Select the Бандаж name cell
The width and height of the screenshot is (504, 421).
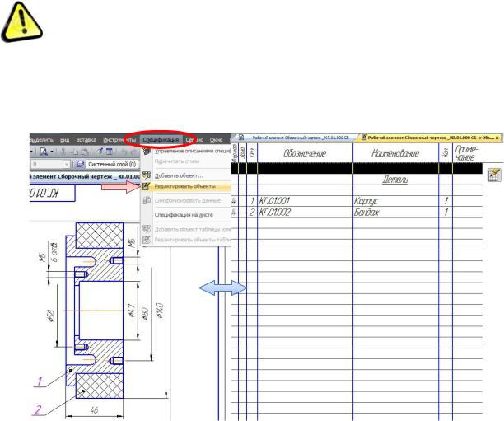(x=395, y=213)
